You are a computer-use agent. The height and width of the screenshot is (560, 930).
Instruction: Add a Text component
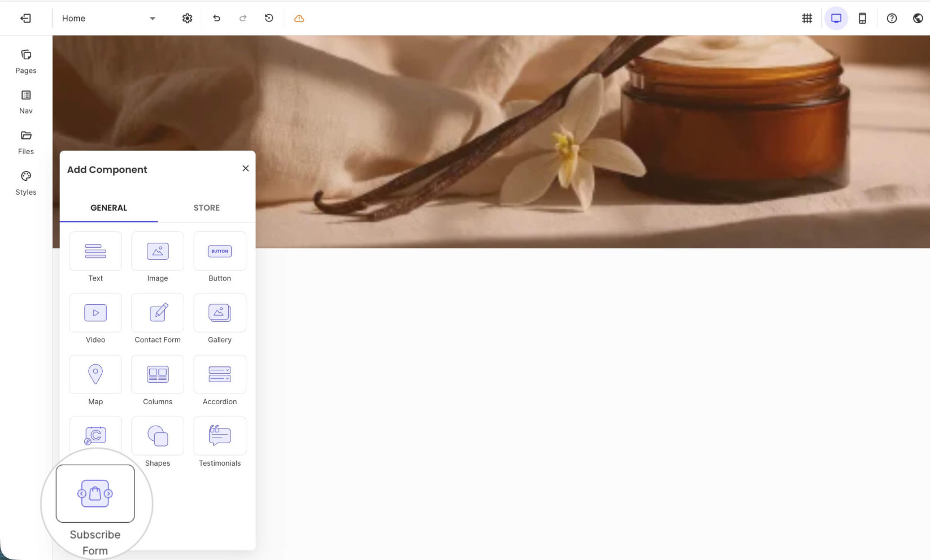coord(95,251)
